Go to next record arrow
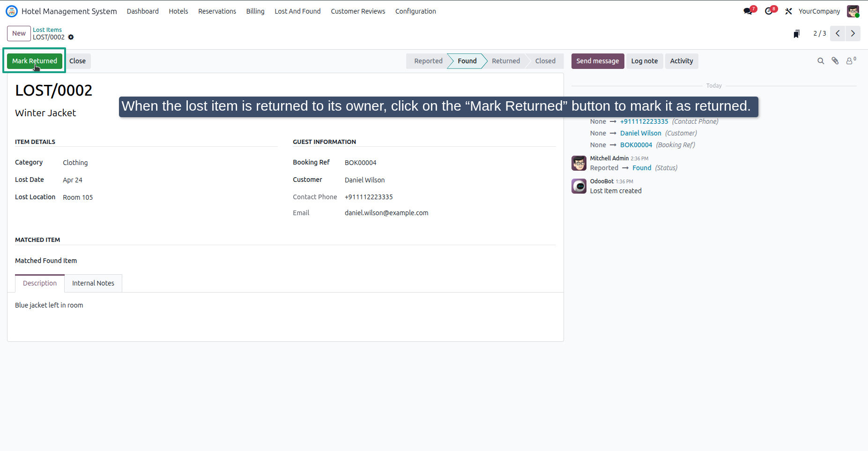This screenshot has height=451, width=868. click(x=853, y=33)
